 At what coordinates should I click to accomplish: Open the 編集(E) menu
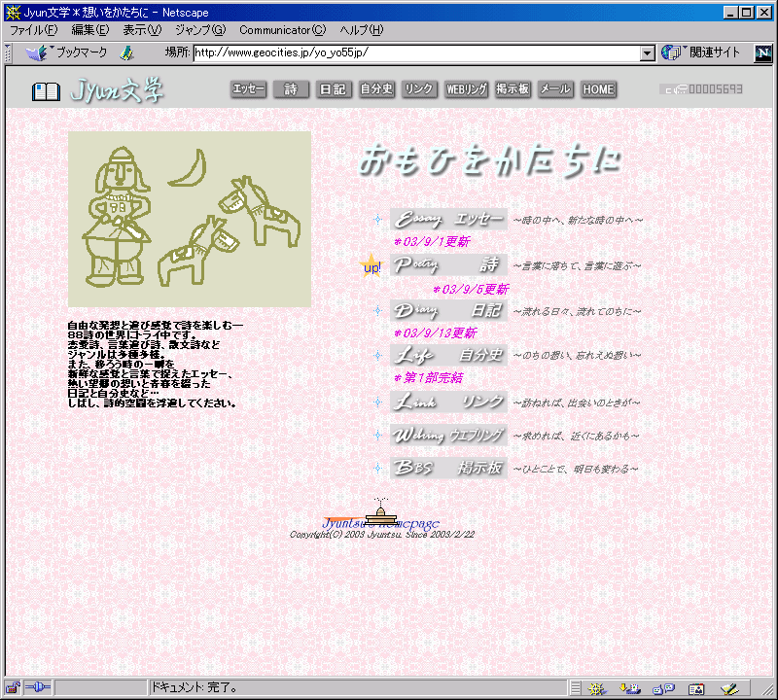89,30
